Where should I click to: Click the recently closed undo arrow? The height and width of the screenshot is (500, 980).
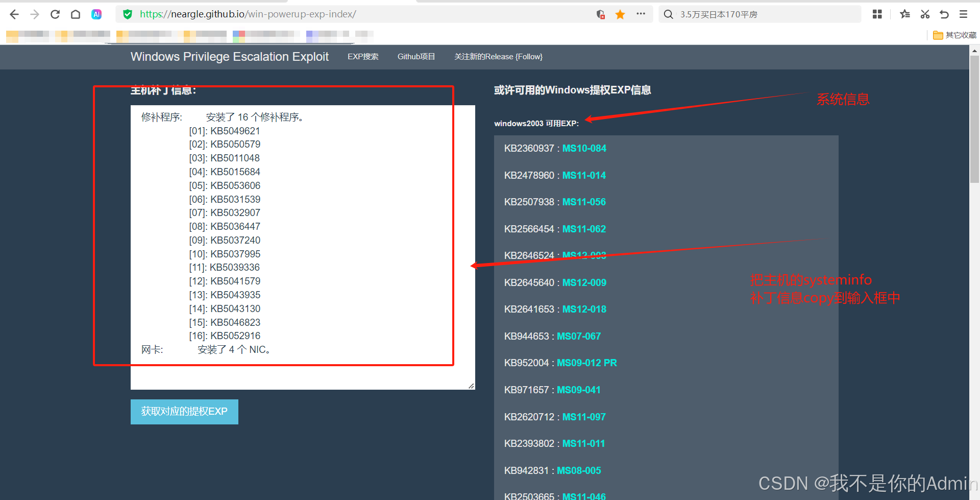(x=945, y=14)
